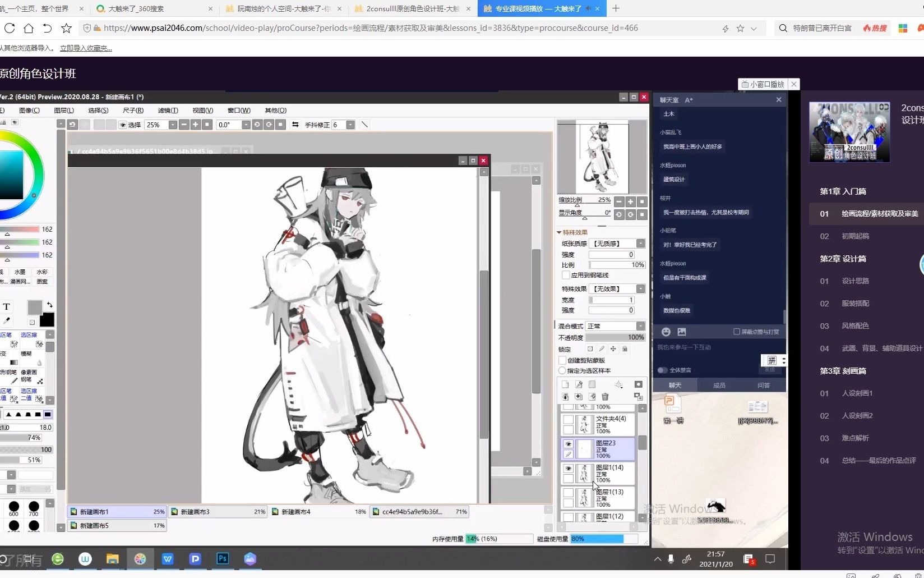The image size is (924, 578).
Task: Open emoji picker in chat room
Action: [666, 332]
